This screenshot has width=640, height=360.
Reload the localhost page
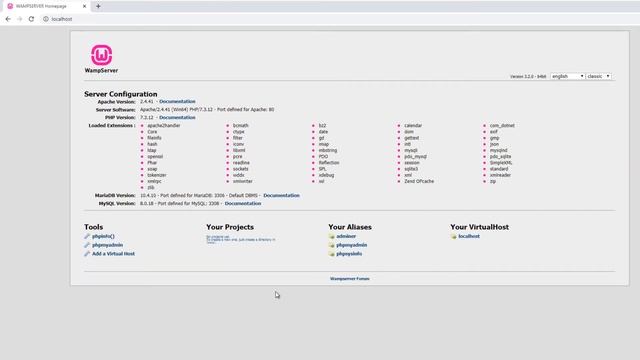pyautogui.click(x=31, y=19)
